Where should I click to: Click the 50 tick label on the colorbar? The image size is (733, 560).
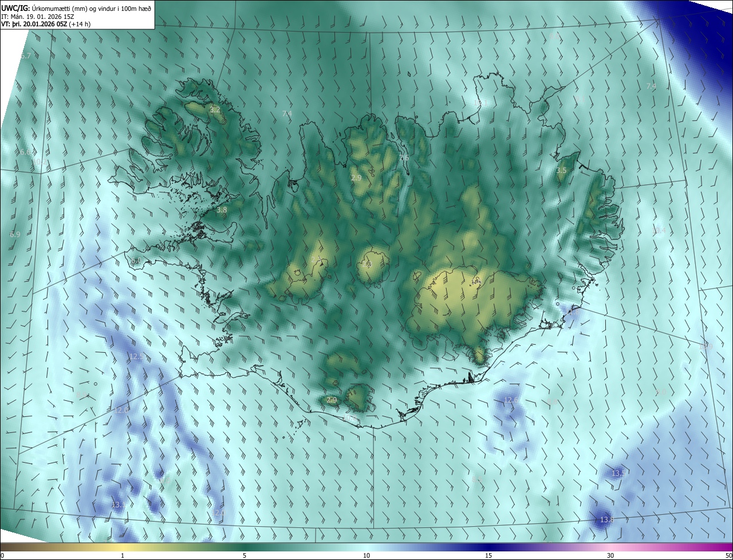point(728,555)
